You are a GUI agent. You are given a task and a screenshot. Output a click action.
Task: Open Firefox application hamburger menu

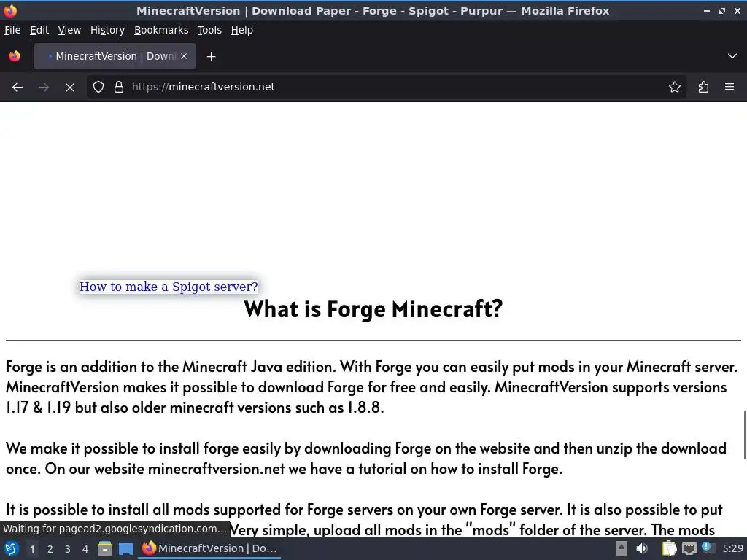[729, 87]
